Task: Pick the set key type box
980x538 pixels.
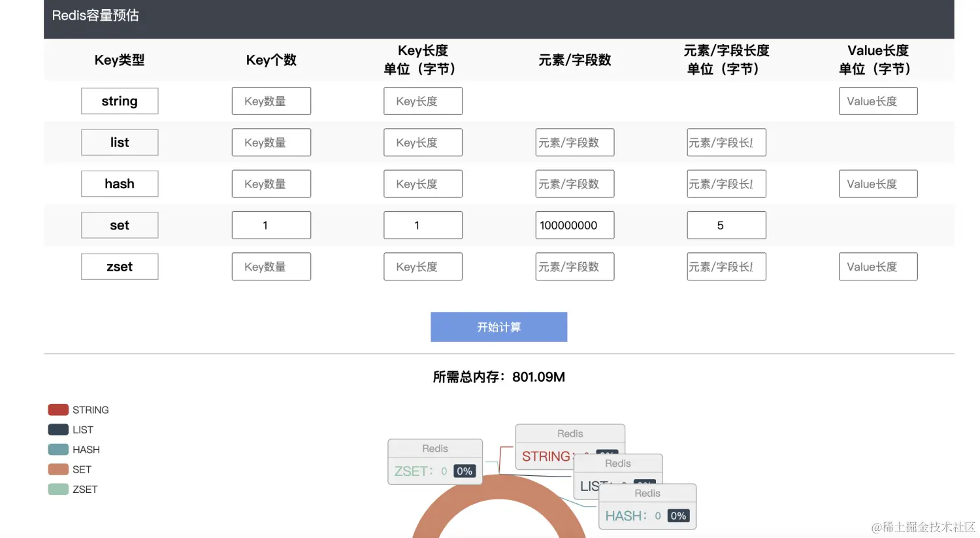Action: [120, 226]
